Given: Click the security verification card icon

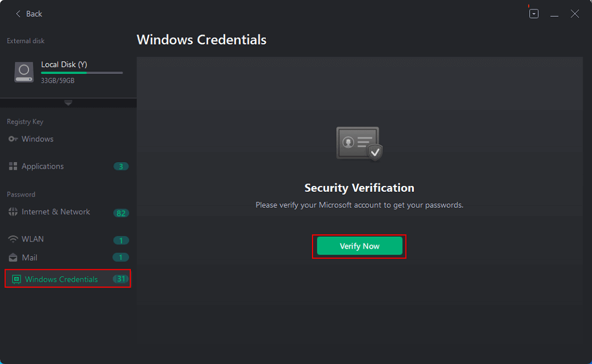Looking at the screenshot, I should 359,144.
